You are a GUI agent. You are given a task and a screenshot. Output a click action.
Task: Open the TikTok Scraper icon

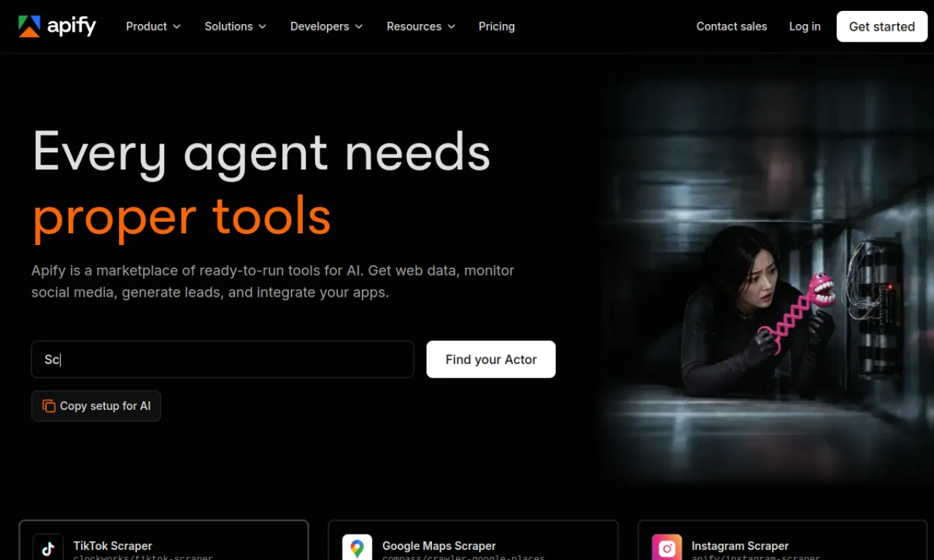(48, 548)
